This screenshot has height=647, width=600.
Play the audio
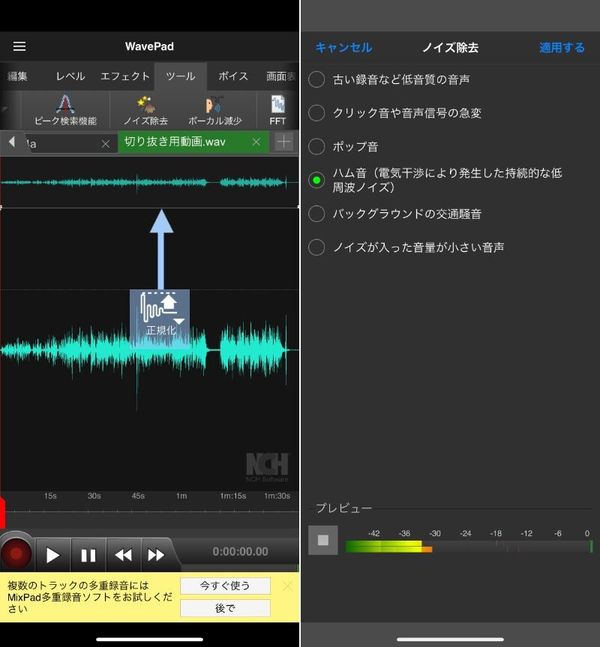tap(52, 555)
